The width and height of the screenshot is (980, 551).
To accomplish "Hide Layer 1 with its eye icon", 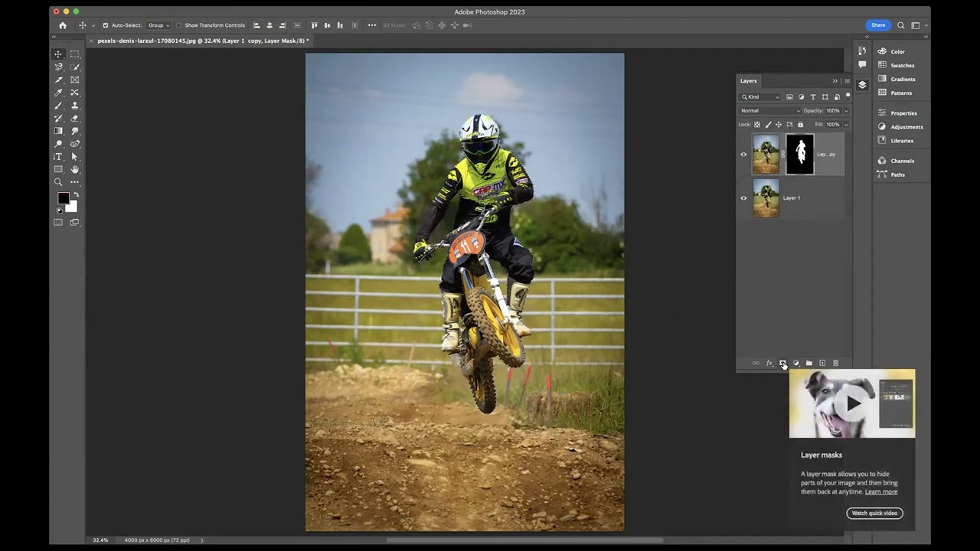I will 743,198.
